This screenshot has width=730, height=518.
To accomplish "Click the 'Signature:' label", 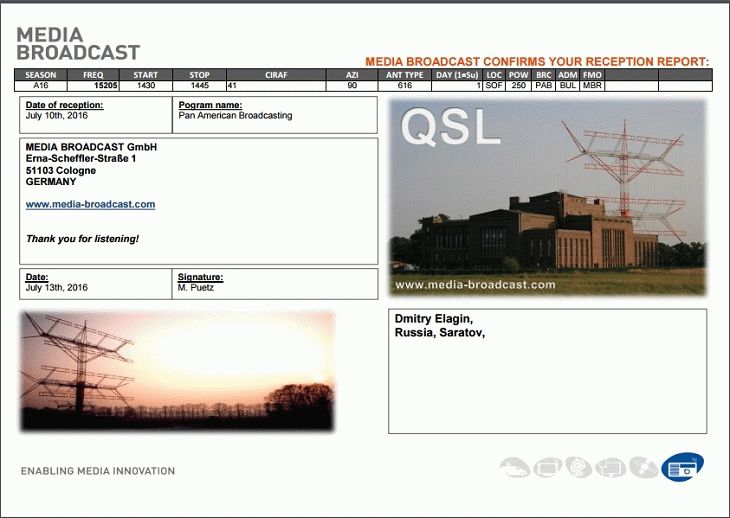I will tap(200, 277).
